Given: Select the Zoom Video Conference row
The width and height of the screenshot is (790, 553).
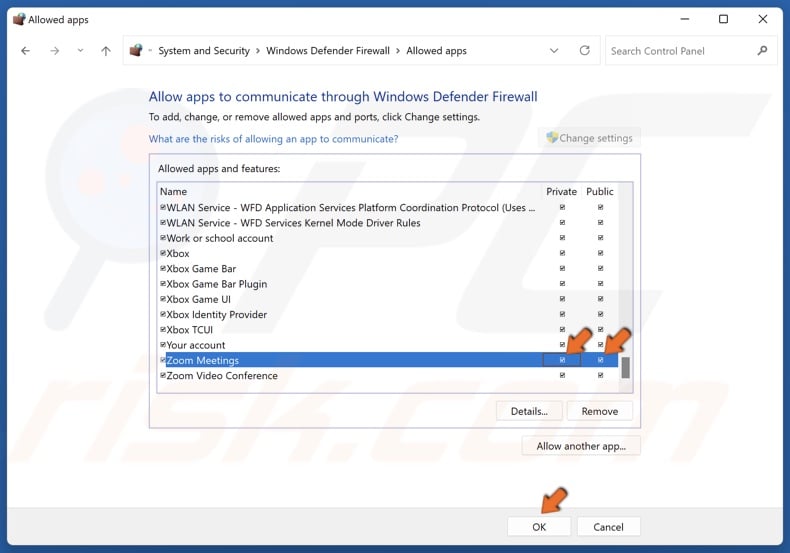Looking at the screenshot, I should 387,375.
